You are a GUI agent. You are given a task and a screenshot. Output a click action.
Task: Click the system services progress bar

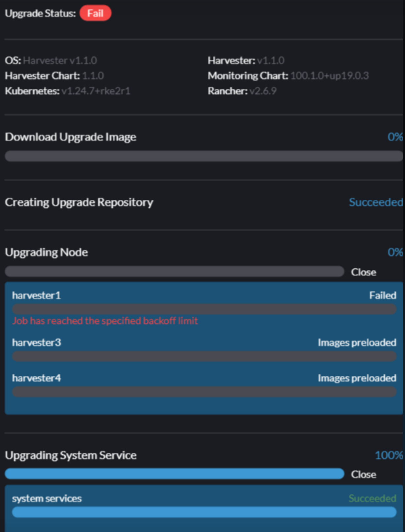click(204, 512)
